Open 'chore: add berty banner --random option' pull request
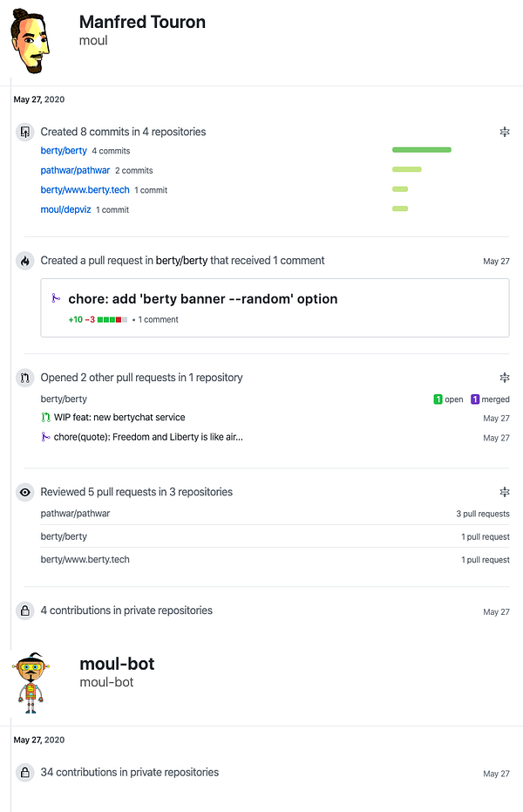The image size is (523, 812). (x=202, y=299)
